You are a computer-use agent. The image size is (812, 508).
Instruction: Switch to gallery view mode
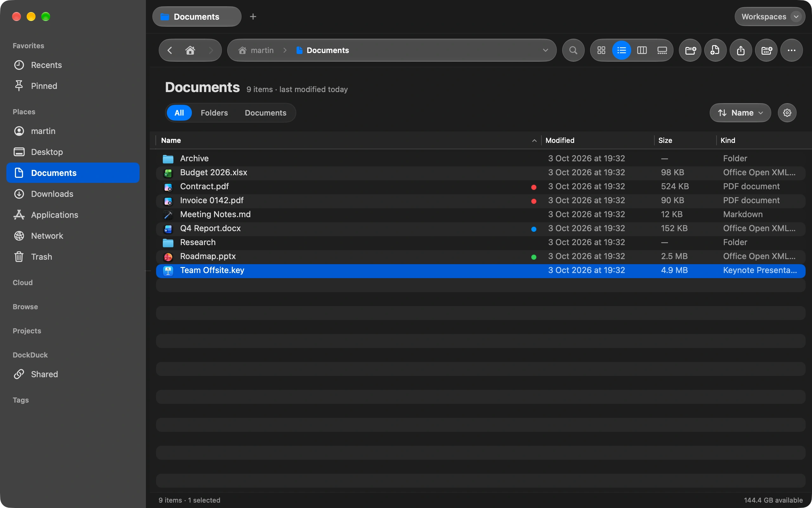662,50
